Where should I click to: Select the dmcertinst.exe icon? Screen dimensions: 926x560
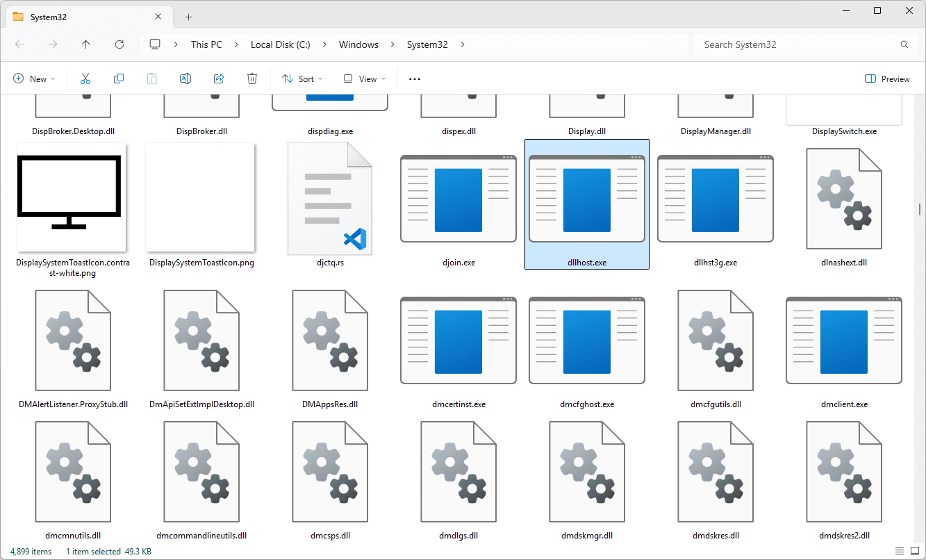click(458, 340)
